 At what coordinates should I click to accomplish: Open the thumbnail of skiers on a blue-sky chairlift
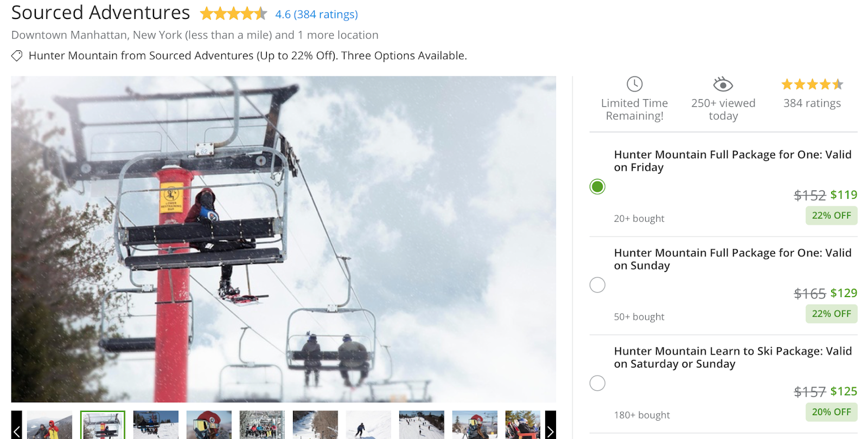(156, 425)
